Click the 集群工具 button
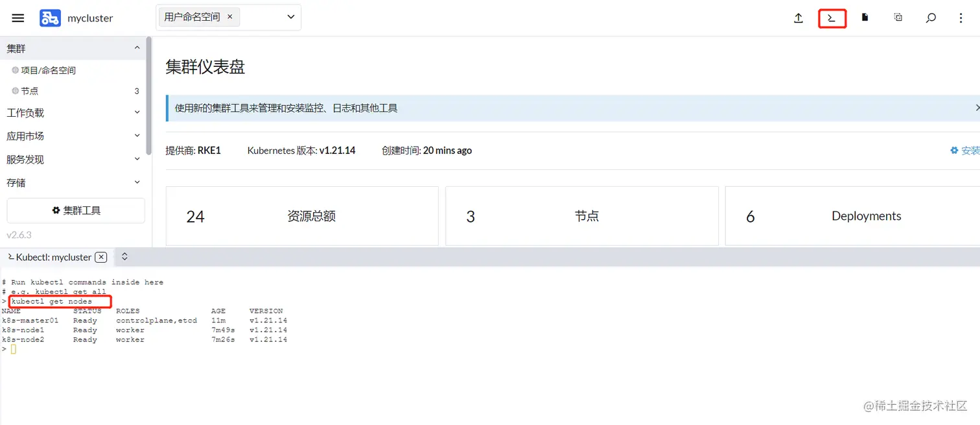This screenshot has height=425, width=980. (x=76, y=211)
